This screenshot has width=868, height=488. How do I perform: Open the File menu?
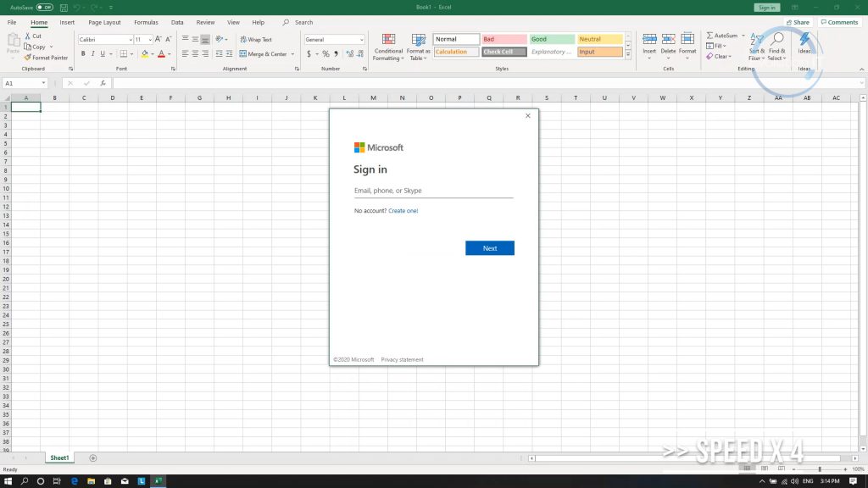(12, 23)
